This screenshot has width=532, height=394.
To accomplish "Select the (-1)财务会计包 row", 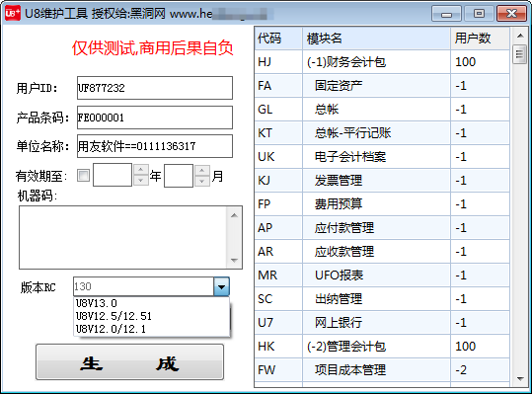I will (x=382, y=62).
